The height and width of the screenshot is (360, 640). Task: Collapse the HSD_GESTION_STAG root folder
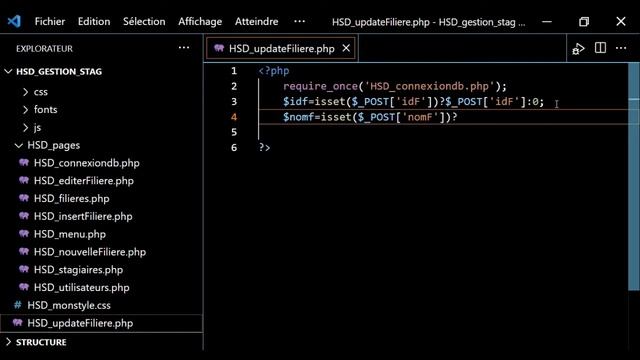pos(101,71)
